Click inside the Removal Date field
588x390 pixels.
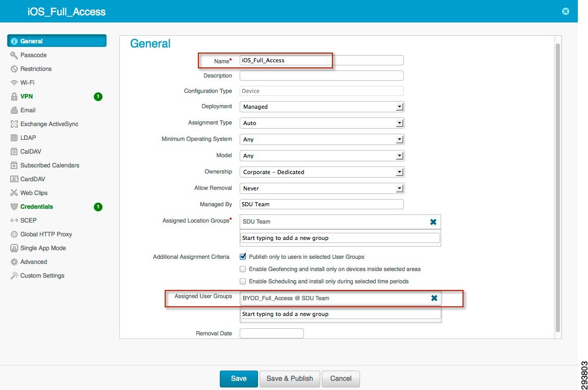pos(272,333)
